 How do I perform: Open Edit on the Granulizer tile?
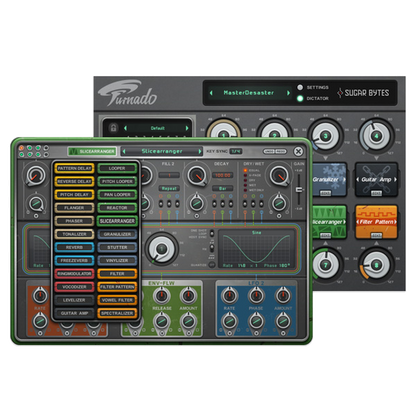pos(325,193)
